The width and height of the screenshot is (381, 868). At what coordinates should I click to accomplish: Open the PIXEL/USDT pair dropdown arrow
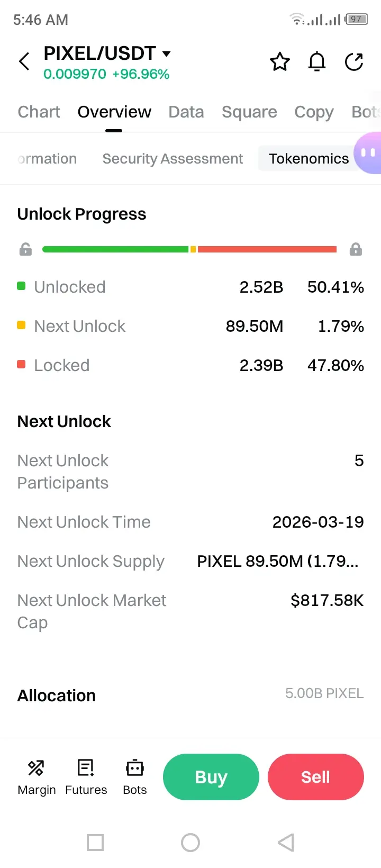tap(166, 53)
